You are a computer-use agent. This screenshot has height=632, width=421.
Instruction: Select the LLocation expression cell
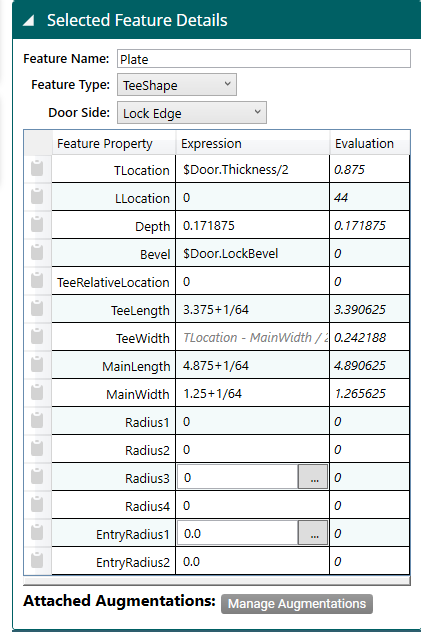point(252,198)
